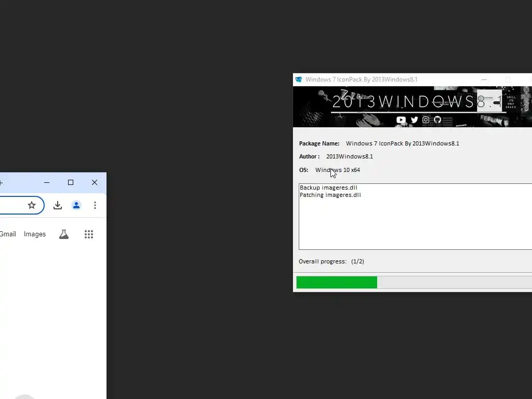Click Chrome address bar field
The image size is (532, 399).
pyautogui.click(x=22, y=205)
